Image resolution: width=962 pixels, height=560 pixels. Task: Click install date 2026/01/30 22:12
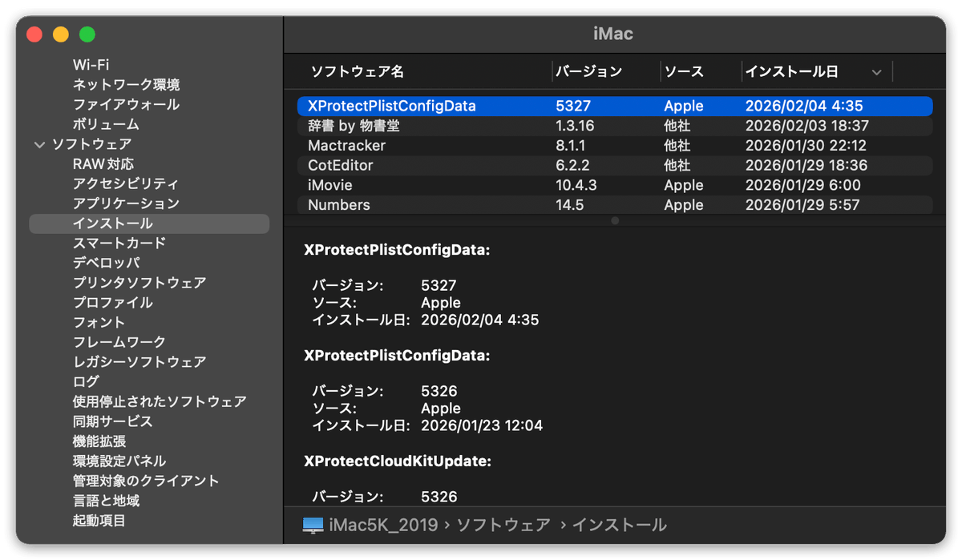[806, 146]
